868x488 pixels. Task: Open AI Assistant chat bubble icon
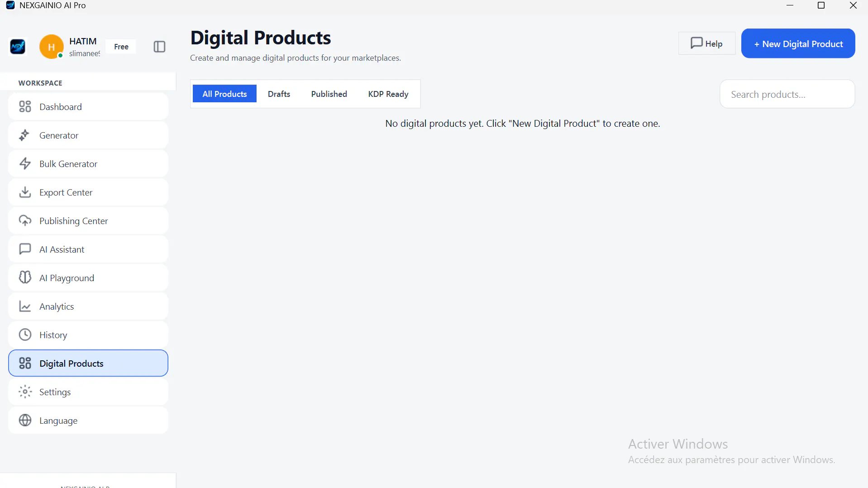point(25,249)
